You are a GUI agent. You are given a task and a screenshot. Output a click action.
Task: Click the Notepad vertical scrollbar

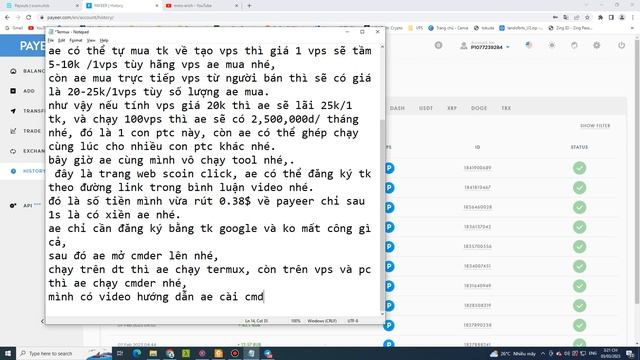(x=382, y=180)
